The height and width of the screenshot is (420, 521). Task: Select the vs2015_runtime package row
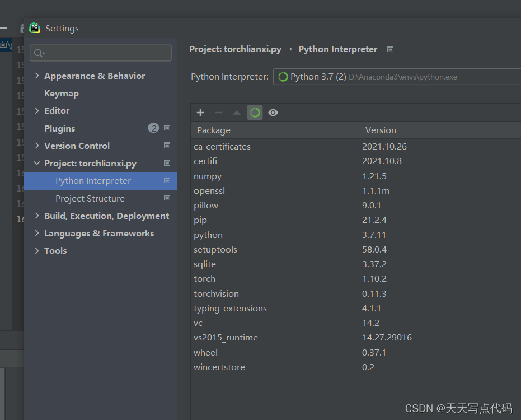point(356,338)
